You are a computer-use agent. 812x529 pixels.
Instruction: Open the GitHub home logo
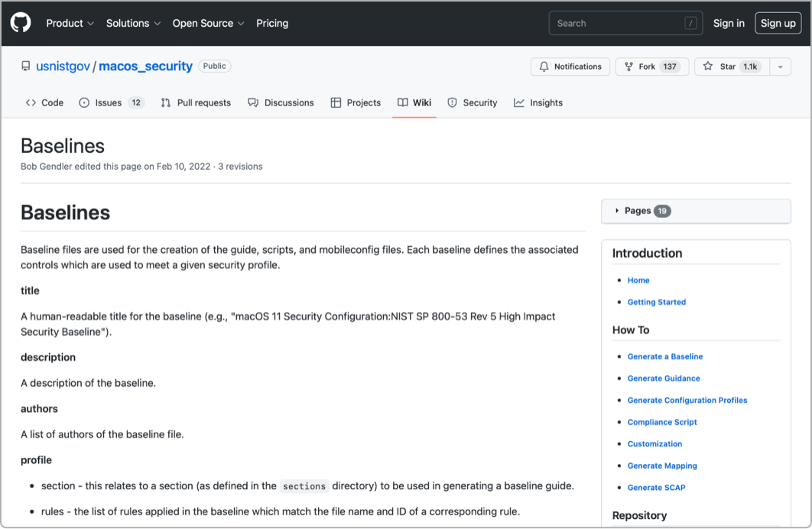point(21,23)
